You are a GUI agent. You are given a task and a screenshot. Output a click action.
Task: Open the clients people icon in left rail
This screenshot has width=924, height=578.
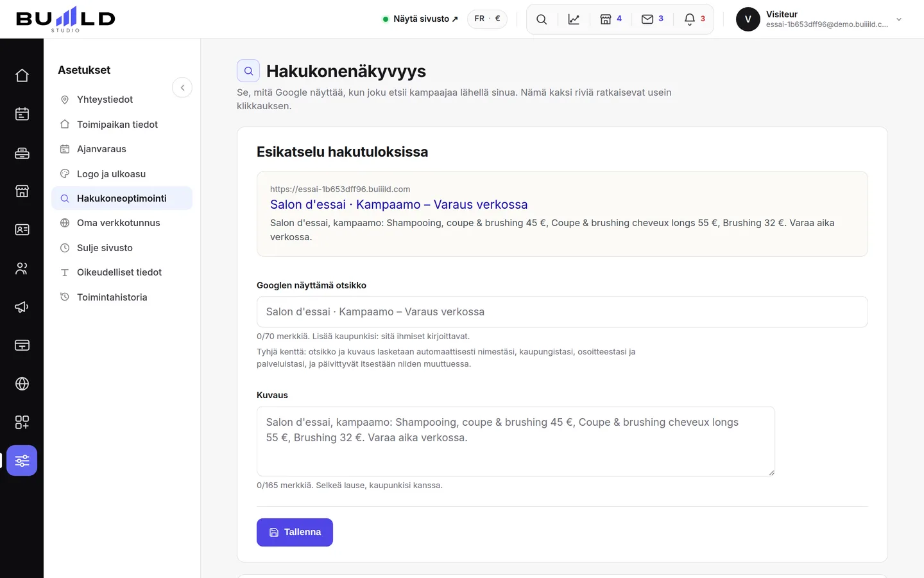point(22,268)
